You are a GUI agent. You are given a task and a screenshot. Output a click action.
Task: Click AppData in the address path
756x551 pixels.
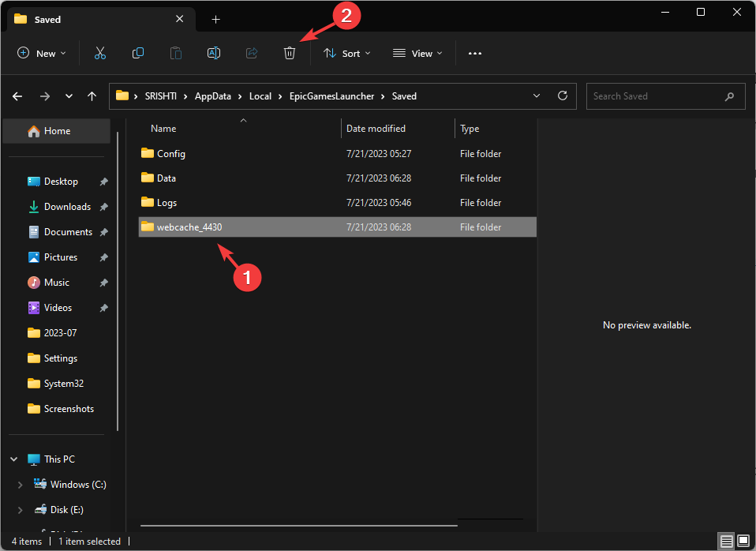[x=212, y=96]
